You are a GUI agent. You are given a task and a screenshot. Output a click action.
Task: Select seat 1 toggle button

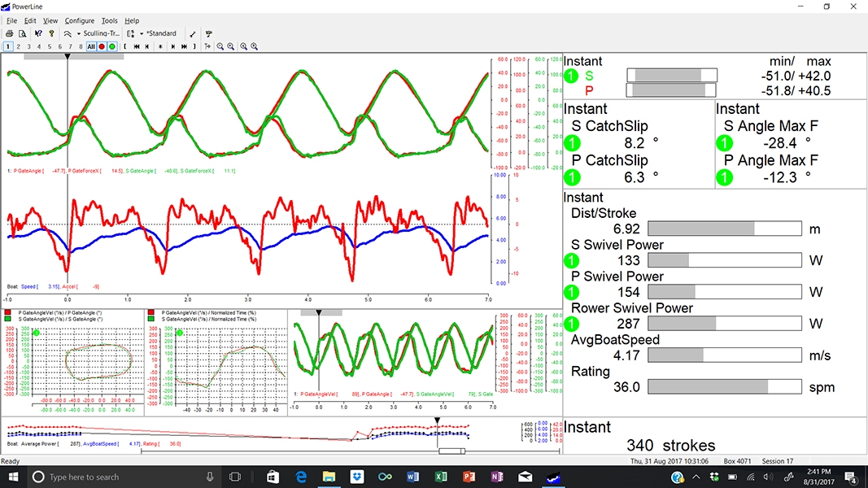8,46
